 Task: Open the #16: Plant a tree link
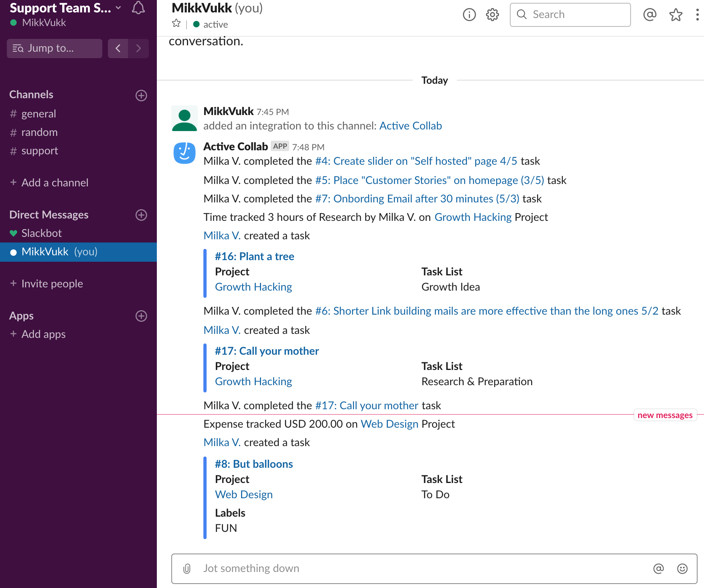point(254,257)
